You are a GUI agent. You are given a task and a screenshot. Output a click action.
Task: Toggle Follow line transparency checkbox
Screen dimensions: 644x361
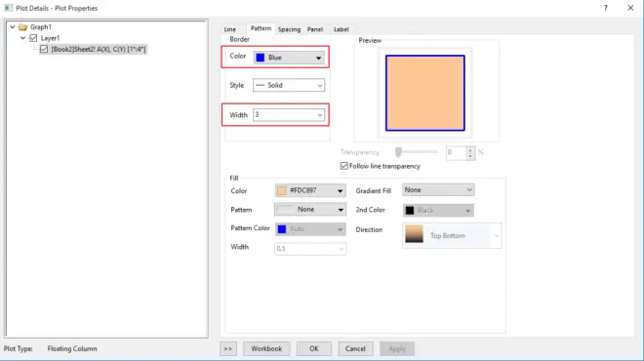(344, 166)
